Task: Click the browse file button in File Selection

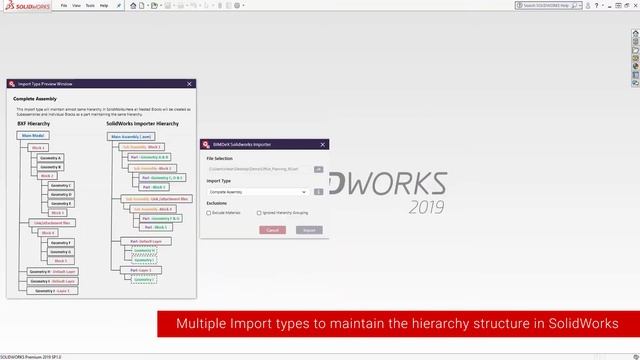Action: 318,169
